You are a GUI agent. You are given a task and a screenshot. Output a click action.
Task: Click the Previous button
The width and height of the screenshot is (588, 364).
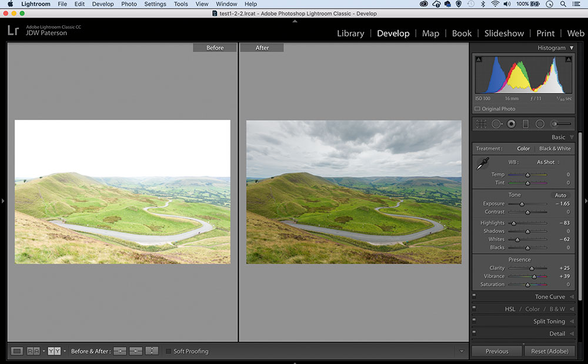click(x=496, y=351)
